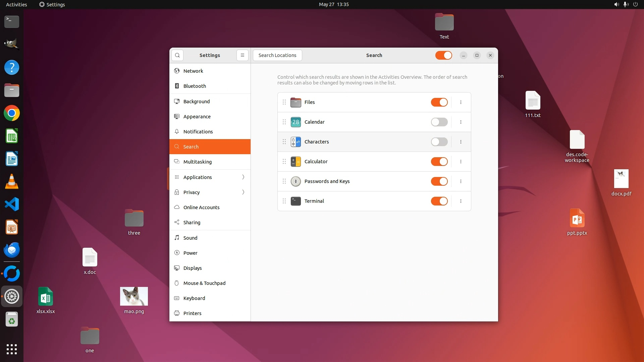This screenshot has height=362, width=644.
Task: Click the volume icon in top bar
Action: click(616, 4)
